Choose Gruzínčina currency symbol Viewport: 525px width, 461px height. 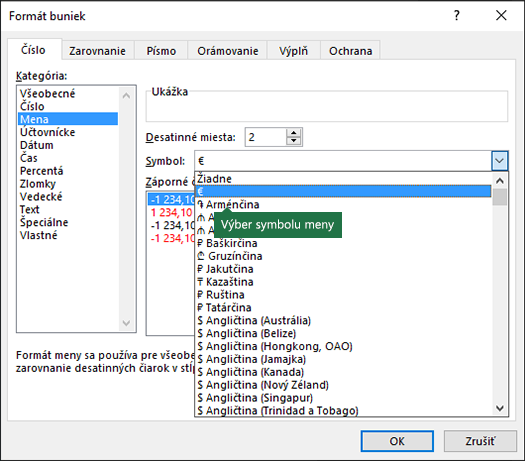click(x=344, y=256)
